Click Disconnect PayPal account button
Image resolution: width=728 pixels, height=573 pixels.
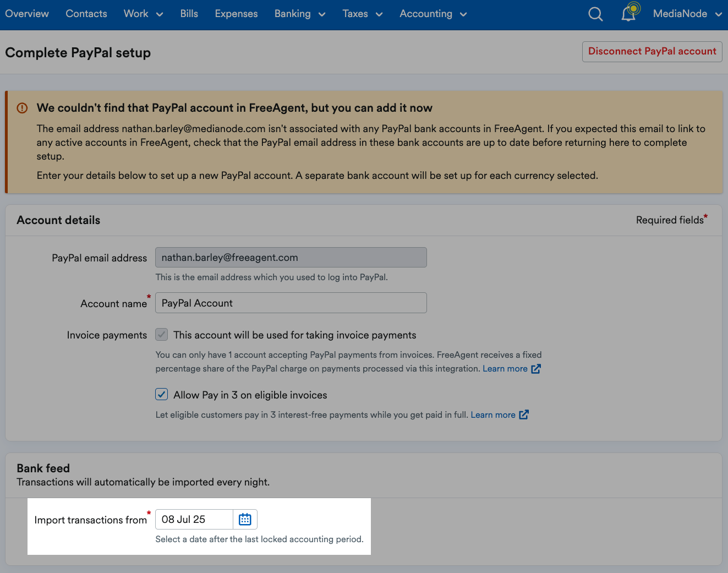click(x=652, y=51)
